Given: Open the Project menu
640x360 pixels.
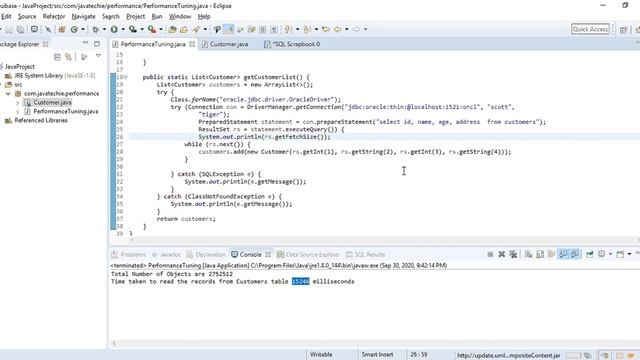Looking at the screenshot, I should click(136, 17).
